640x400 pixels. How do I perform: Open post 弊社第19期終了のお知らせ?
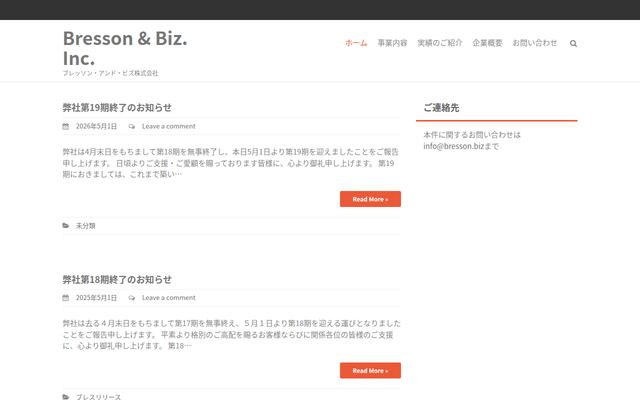pos(117,107)
